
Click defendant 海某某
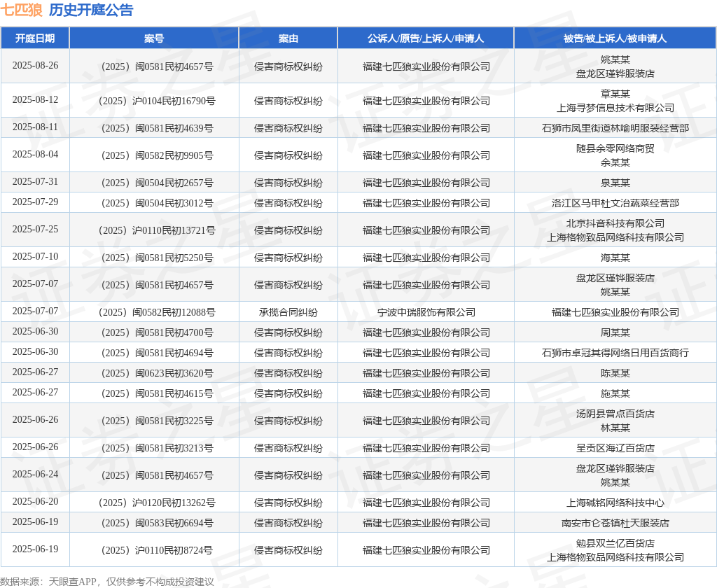click(615, 258)
